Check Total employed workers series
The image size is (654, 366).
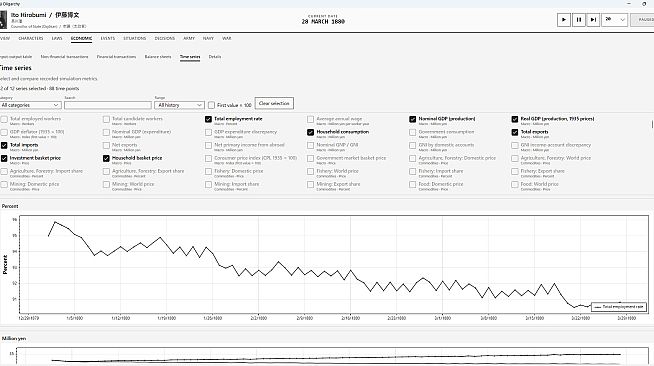(4, 120)
